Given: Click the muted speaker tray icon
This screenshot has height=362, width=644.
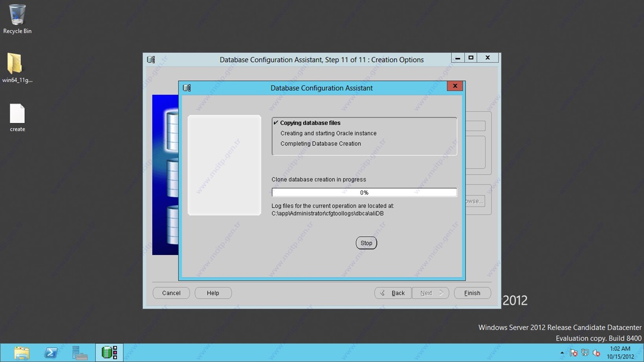Looking at the screenshot, I should tap(596, 353).
